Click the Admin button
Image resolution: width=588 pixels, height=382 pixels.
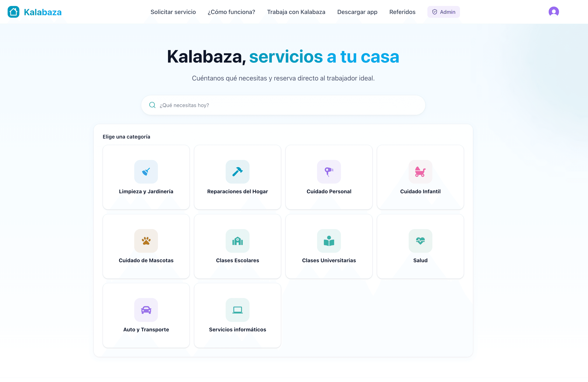(x=443, y=12)
